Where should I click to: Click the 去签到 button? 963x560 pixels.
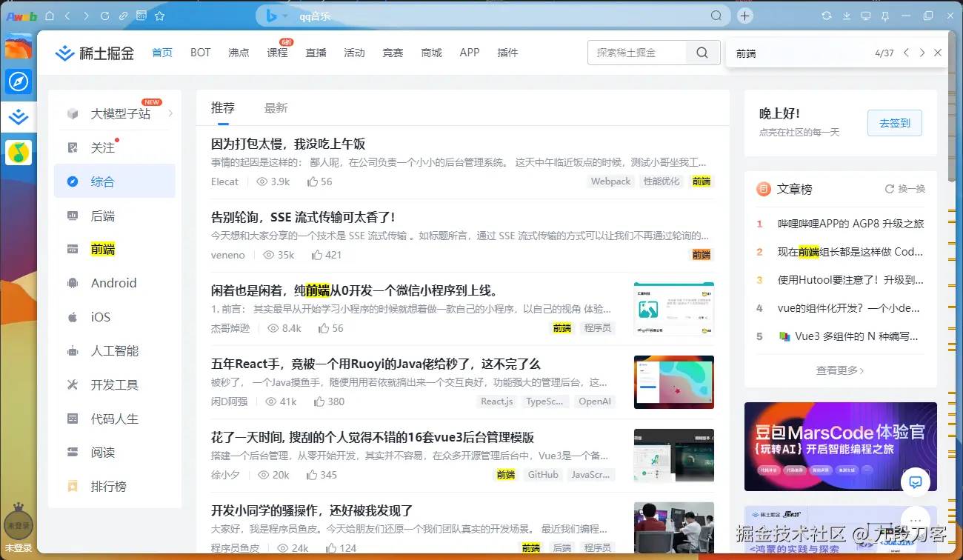[895, 123]
